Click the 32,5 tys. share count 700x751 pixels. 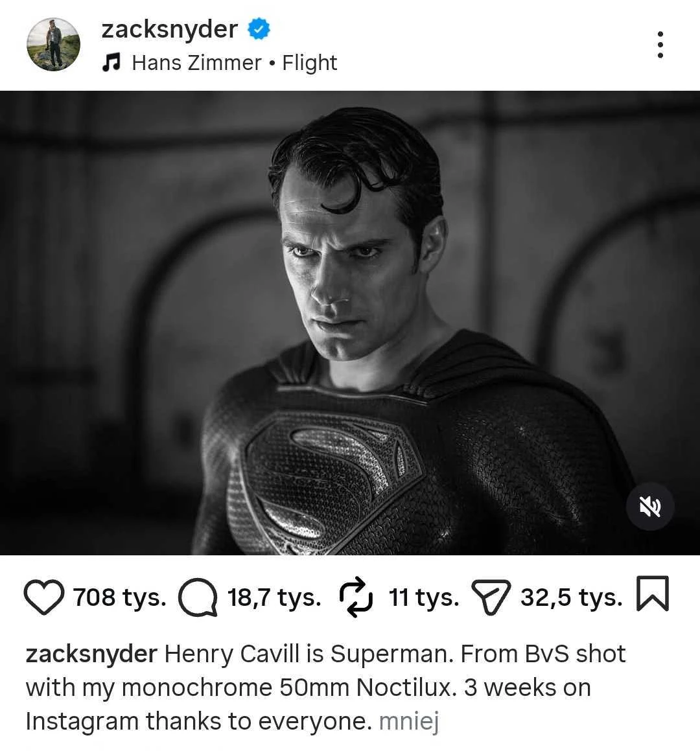point(570,597)
